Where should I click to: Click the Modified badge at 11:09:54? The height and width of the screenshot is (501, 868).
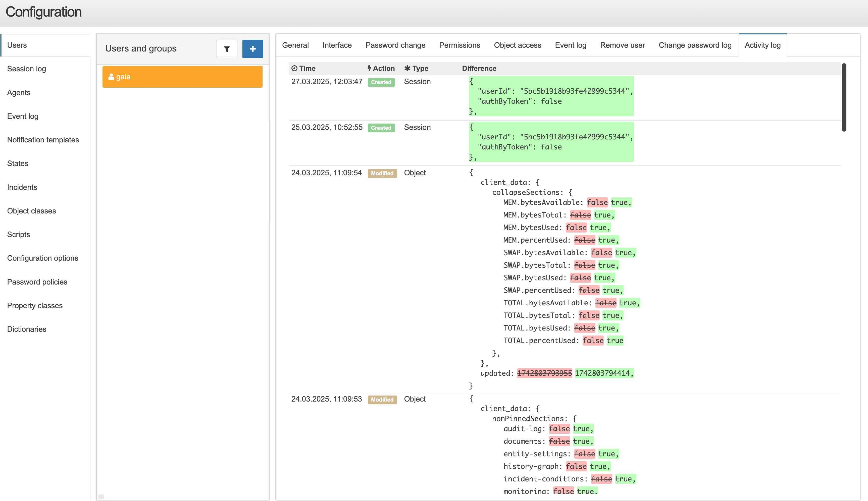coord(382,174)
